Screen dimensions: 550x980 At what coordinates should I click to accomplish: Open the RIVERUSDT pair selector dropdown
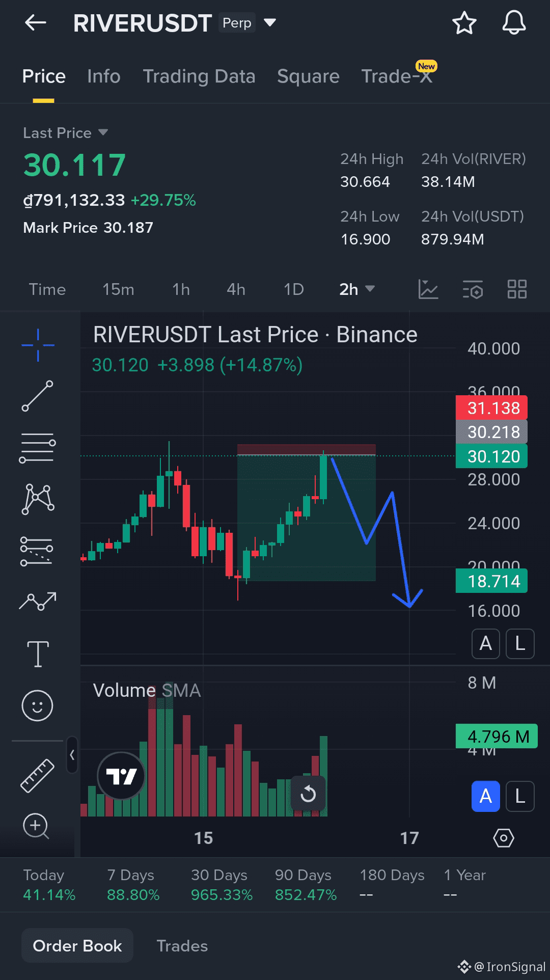(270, 22)
